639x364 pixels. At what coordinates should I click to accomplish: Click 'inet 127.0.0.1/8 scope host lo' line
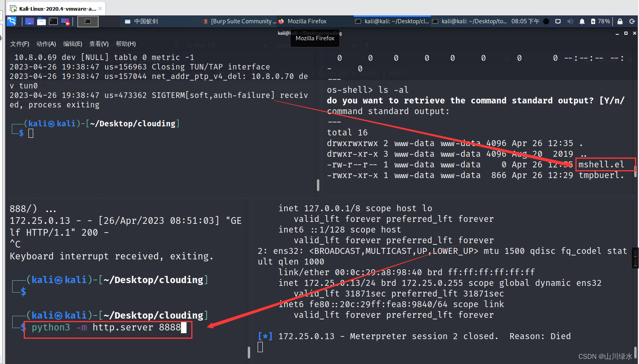click(355, 208)
